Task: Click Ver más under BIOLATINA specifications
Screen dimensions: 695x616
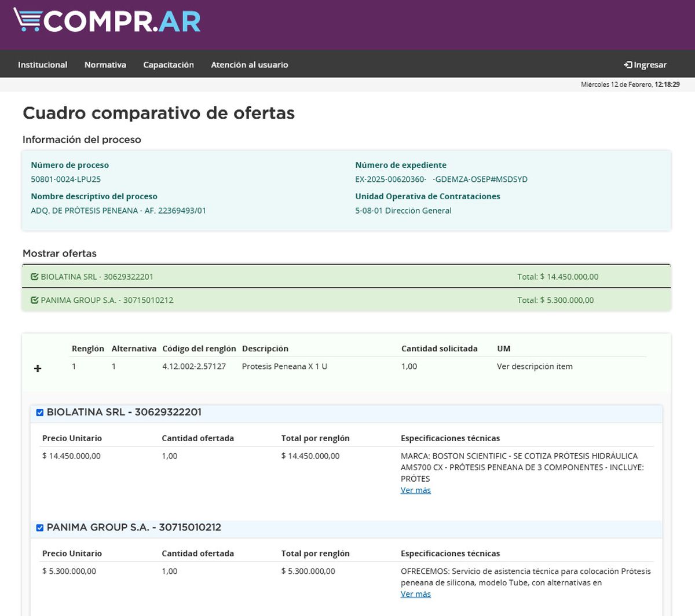Action: point(415,490)
